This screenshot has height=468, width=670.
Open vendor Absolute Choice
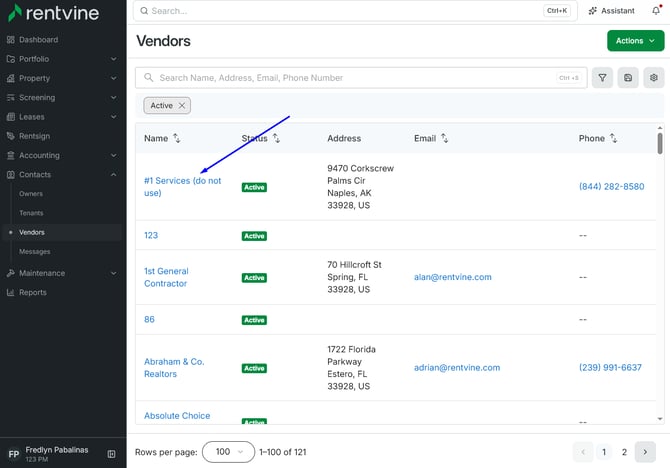click(177, 415)
